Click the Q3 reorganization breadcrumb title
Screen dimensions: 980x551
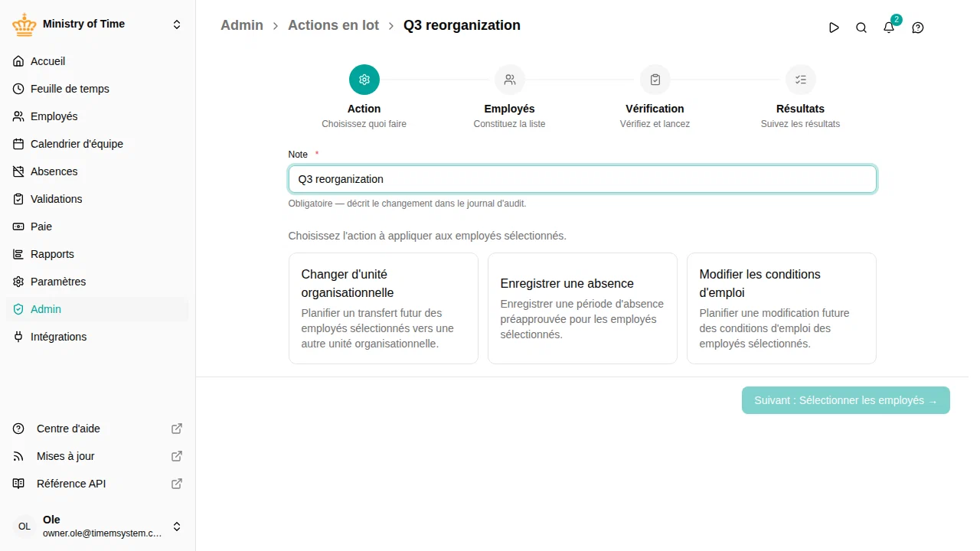pyautogui.click(x=462, y=25)
